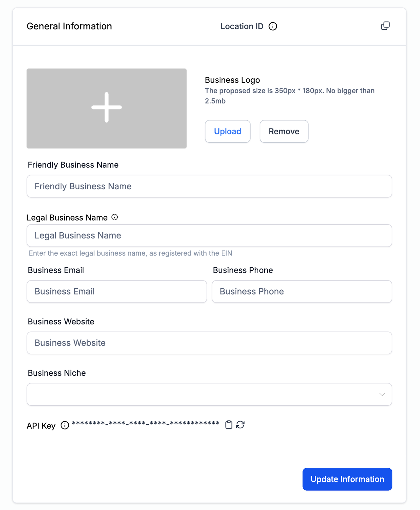This screenshot has height=510, width=420.
Task: Regenerate the API key with the refresh icon
Action: click(x=240, y=424)
